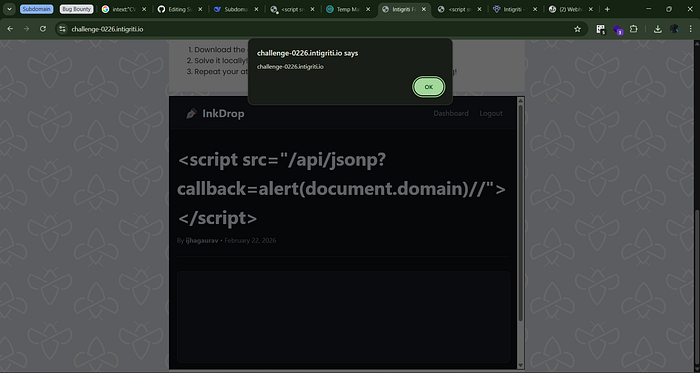Bookmark this page with the star icon
The height and width of the screenshot is (373, 700).
[577, 29]
